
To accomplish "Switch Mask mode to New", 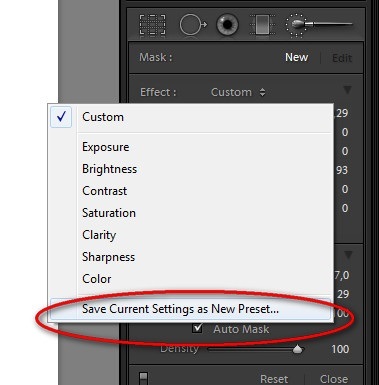I will 296,57.
